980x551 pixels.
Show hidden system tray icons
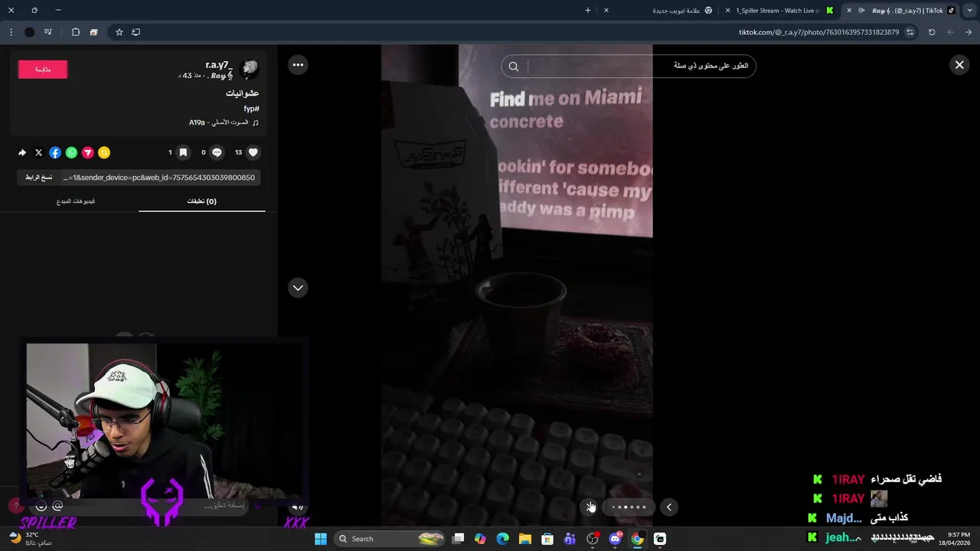[x=858, y=539]
